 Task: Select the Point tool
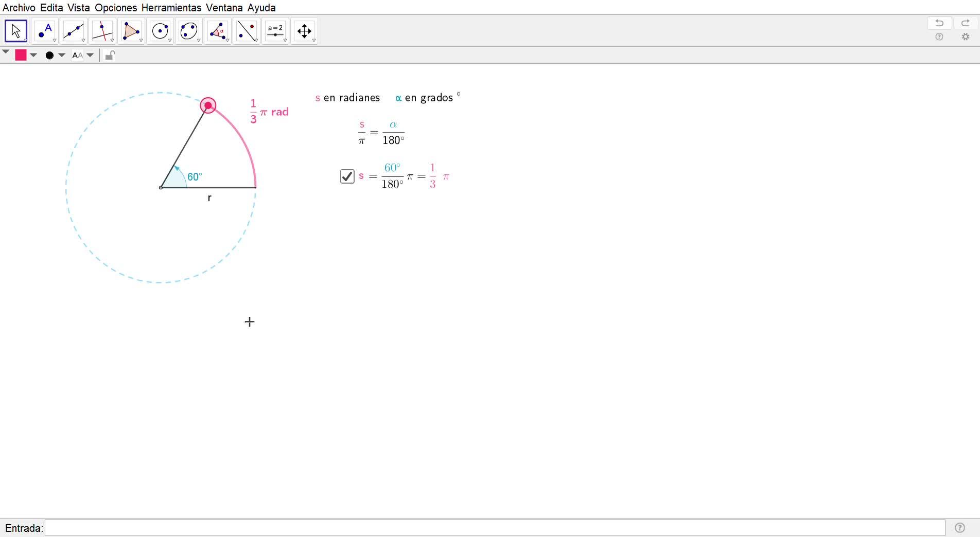(x=45, y=31)
